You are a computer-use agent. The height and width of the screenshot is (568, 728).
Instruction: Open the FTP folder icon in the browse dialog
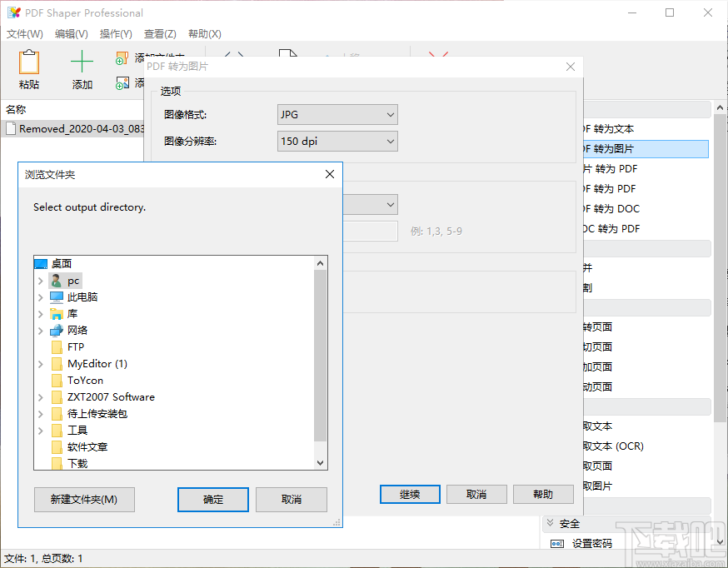pos(57,346)
